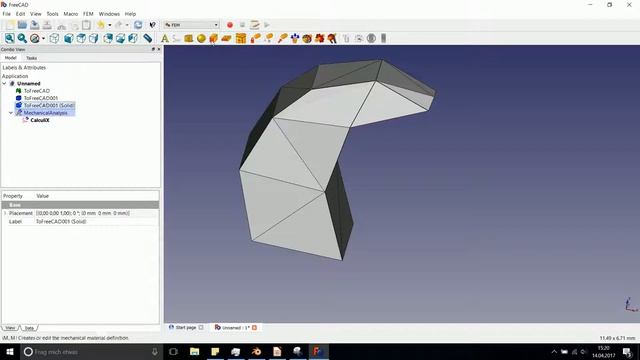This screenshot has width=640, height=360.
Task: Close the Combo View panel
Action: point(159,49)
